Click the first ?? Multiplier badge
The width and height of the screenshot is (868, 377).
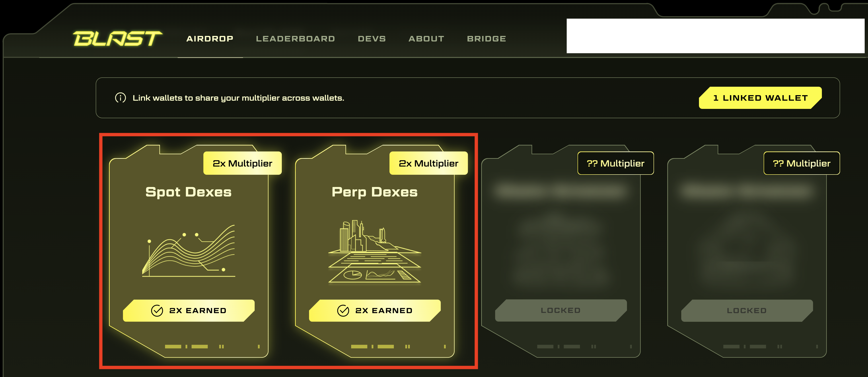tap(616, 163)
